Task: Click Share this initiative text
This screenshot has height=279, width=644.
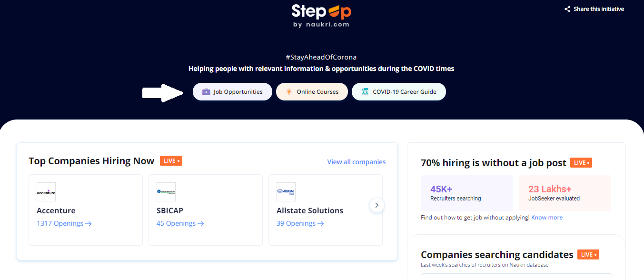Action: pyautogui.click(x=599, y=9)
